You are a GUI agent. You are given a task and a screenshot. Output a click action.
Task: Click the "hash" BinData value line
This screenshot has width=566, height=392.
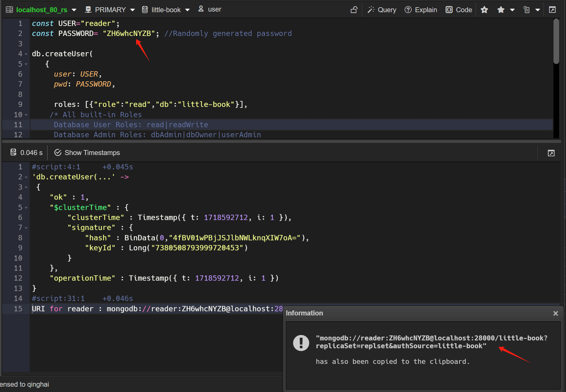coord(197,238)
